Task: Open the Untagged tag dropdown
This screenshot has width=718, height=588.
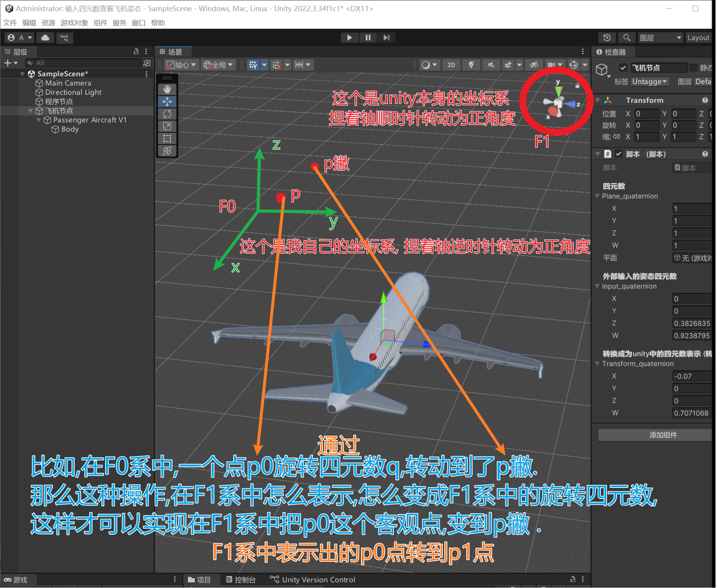Action: click(650, 82)
